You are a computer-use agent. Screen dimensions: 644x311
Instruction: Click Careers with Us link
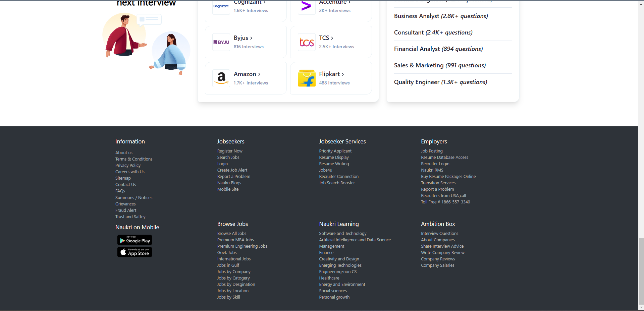pos(130,172)
